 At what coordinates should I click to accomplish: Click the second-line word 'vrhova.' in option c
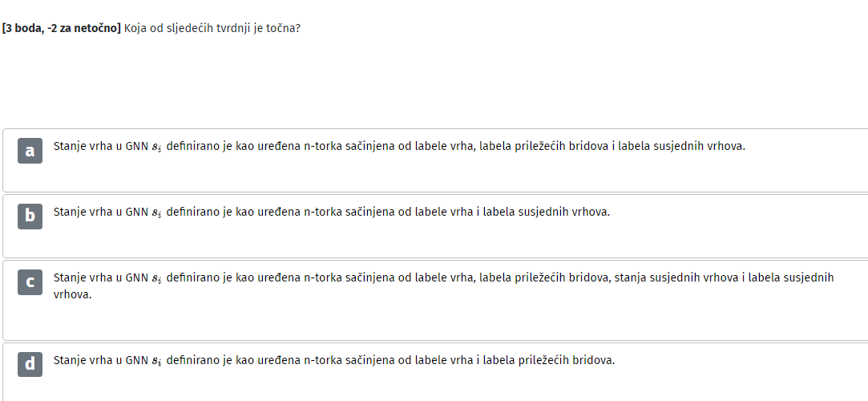pos(72,294)
